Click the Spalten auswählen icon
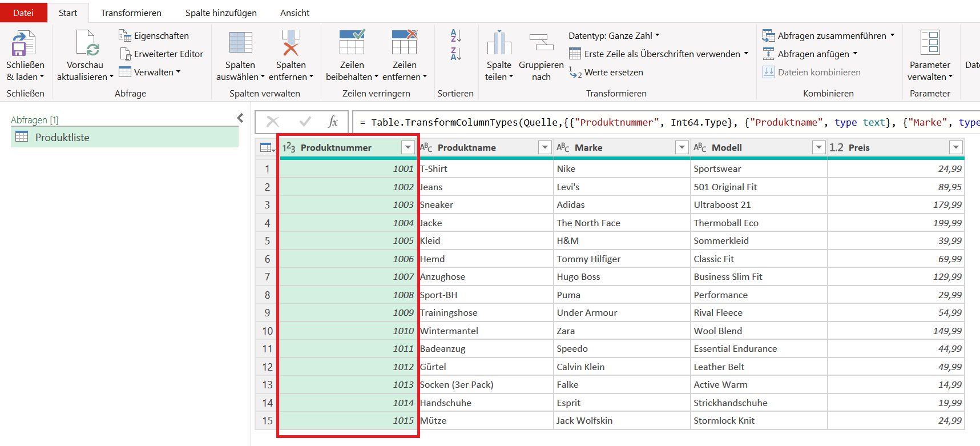The image size is (980, 446). 240,43
